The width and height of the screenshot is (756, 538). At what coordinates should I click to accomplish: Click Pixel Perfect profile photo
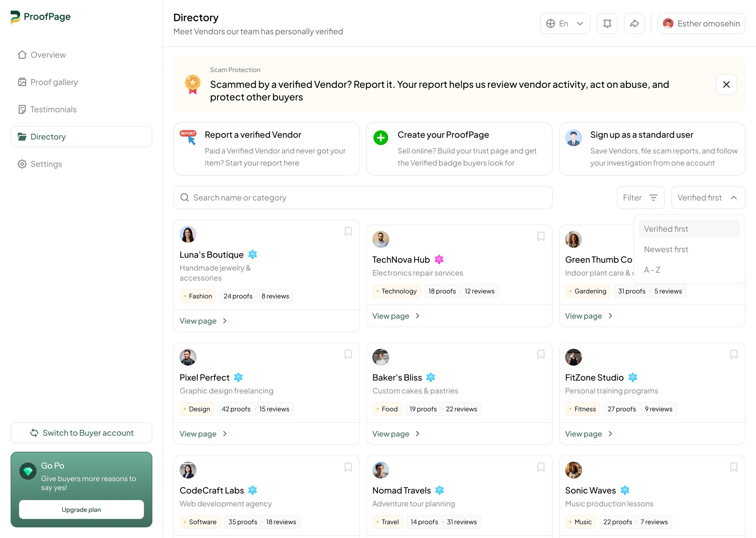coord(188,357)
